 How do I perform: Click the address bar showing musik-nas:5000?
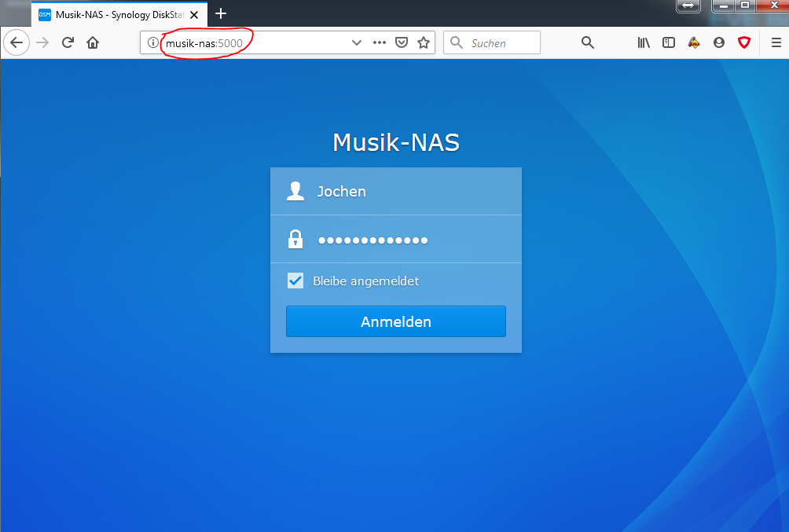point(287,42)
